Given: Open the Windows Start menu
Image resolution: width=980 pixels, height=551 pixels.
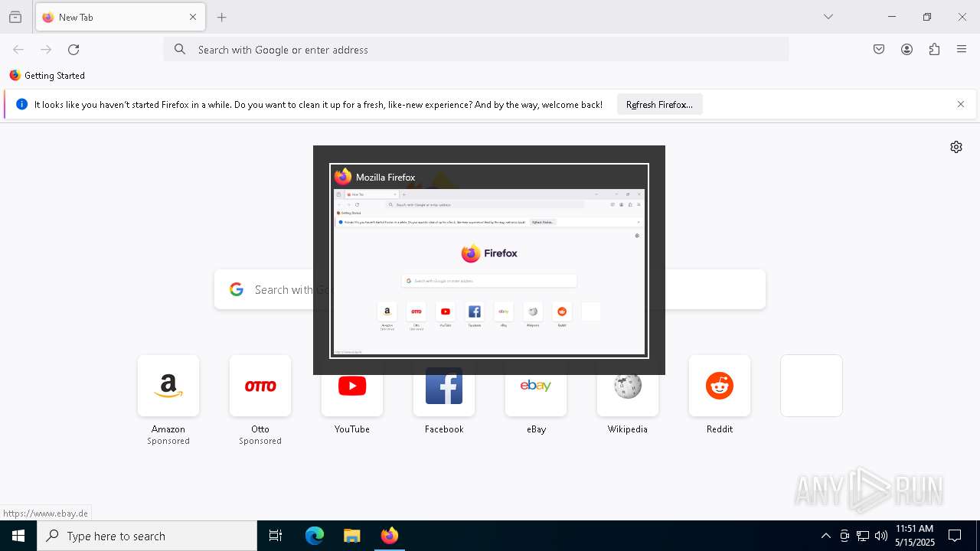Looking at the screenshot, I should [x=18, y=536].
